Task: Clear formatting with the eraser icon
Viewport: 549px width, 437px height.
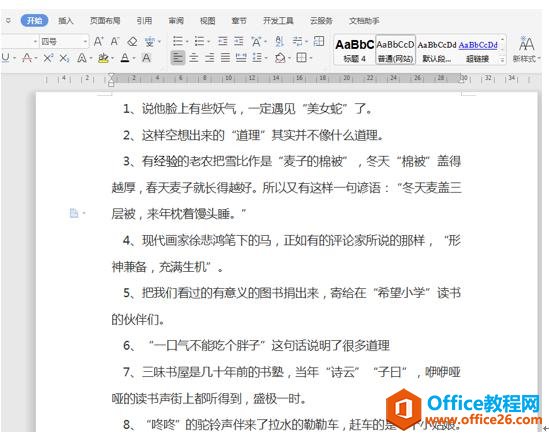Action: coord(132,42)
